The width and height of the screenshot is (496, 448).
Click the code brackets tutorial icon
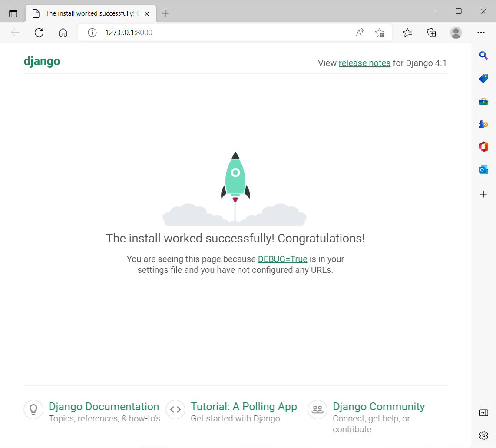pyautogui.click(x=175, y=409)
